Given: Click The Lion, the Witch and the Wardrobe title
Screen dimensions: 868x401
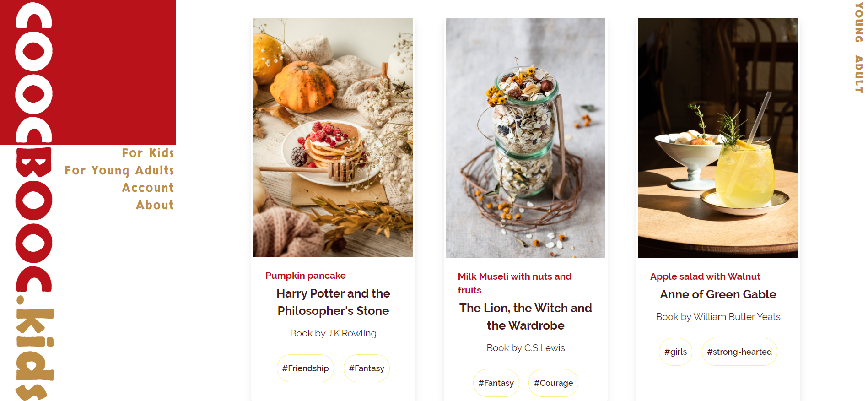Looking at the screenshot, I should click(525, 317).
